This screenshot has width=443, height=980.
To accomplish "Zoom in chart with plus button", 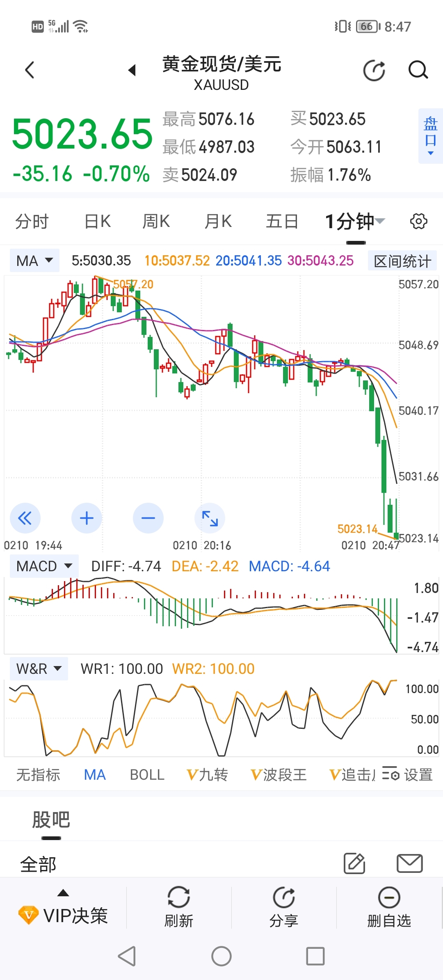I will coord(87,518).
